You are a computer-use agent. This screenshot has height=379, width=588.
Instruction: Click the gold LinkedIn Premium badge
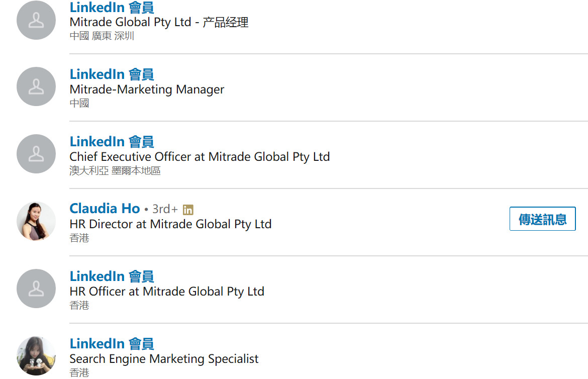tap(188, 210)
